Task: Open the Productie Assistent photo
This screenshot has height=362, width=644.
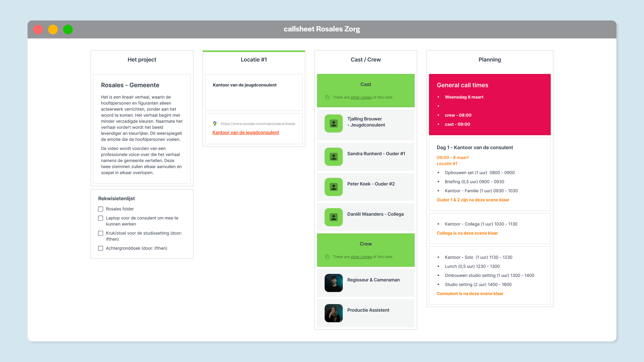Action: click(333, 313)
